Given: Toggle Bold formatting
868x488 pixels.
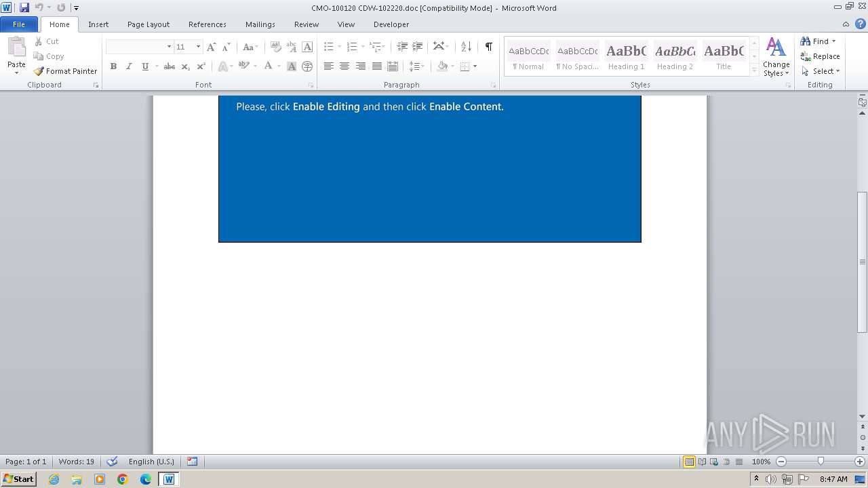Looking at the screenshot, I should click(113, 66).
